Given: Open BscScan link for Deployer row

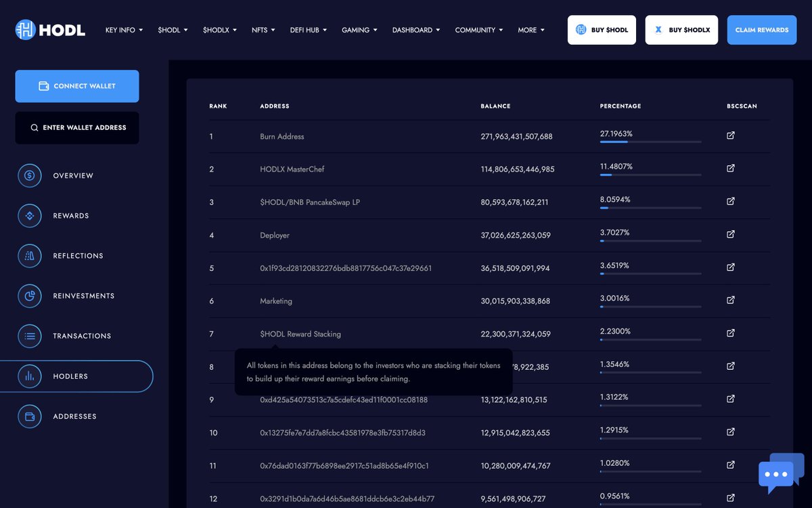Looking at the screenshot, I should (731, 234).
